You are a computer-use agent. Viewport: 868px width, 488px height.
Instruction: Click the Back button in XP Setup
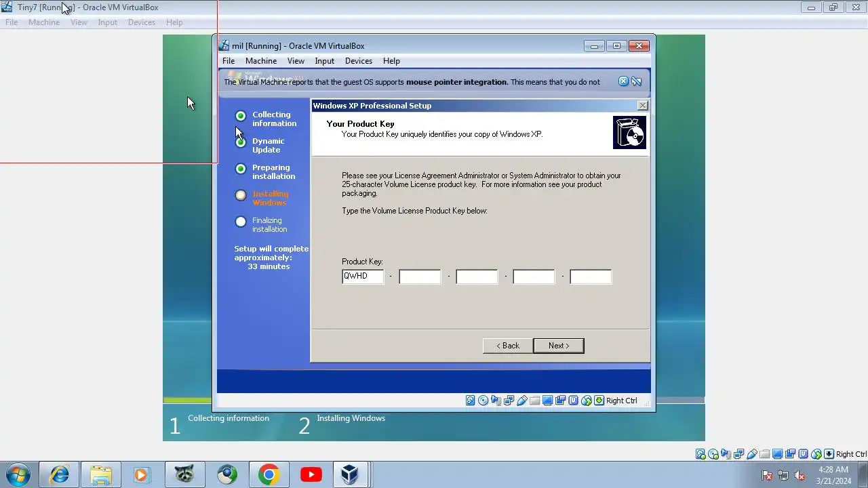508,346
